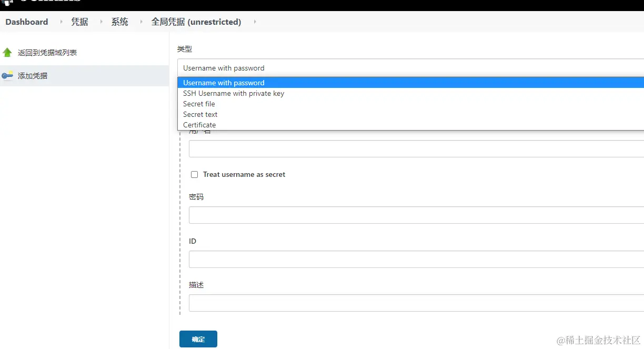Focus the ID input field

(416, 259)
